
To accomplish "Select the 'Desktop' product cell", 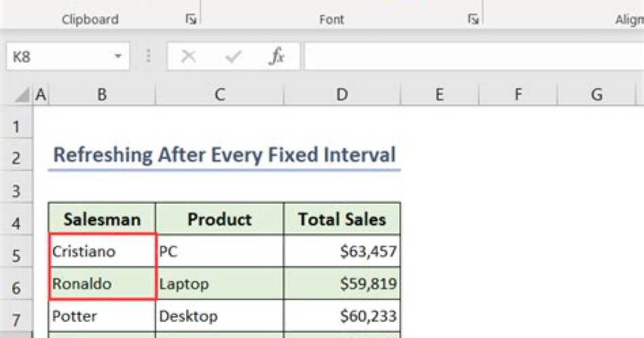I will pyautogui.click(x=219, y=316).
